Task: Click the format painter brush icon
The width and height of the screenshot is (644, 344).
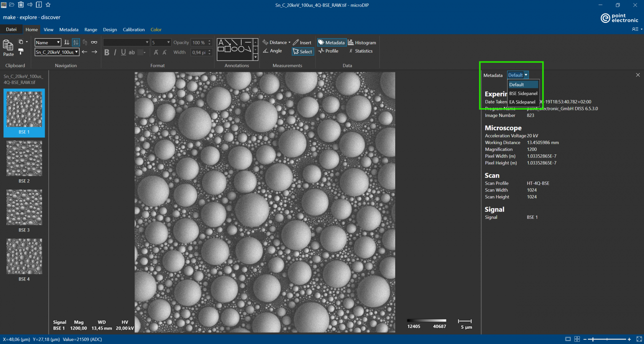Action: [x=21, y=51]
